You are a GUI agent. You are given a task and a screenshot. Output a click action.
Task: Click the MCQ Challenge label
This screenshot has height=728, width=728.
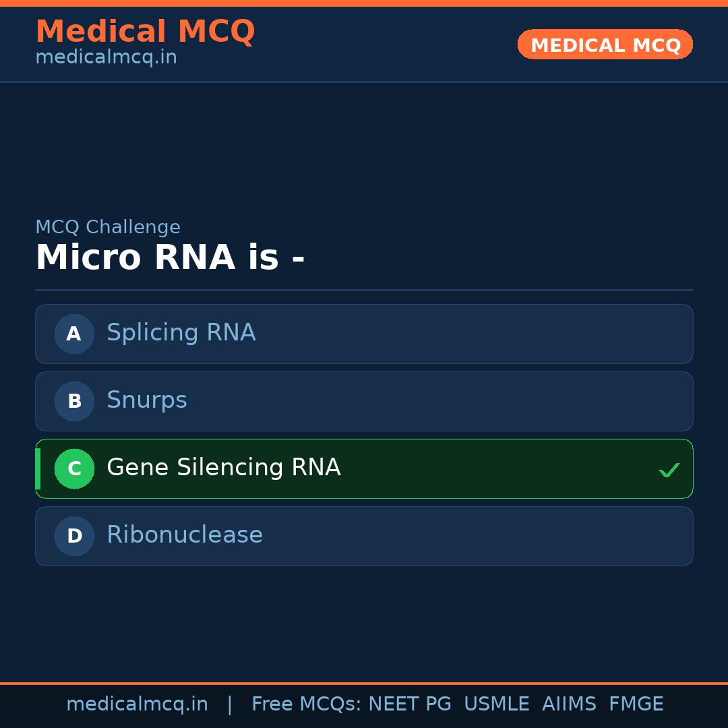[x=108, y=227]
